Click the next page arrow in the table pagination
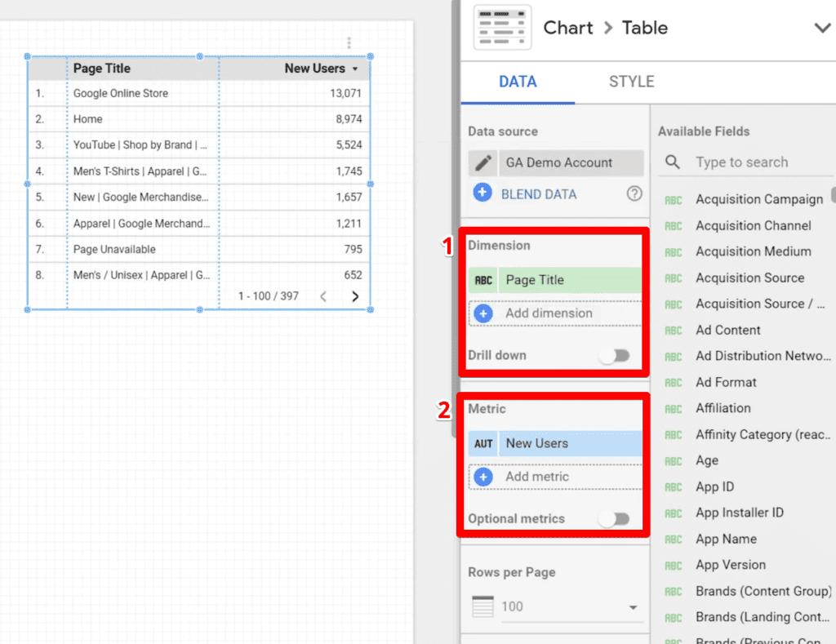 tap(354, 296)
